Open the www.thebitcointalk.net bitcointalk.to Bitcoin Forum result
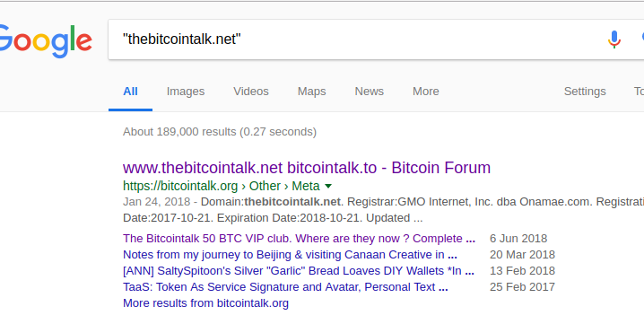Screen dimensions: 644x324 pos(307,168)
